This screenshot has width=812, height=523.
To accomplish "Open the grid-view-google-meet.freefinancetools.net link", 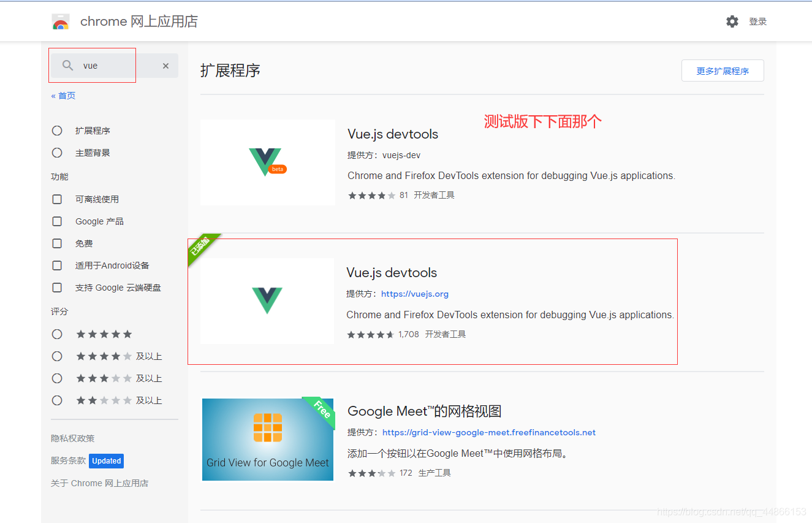I will point(489,432).
